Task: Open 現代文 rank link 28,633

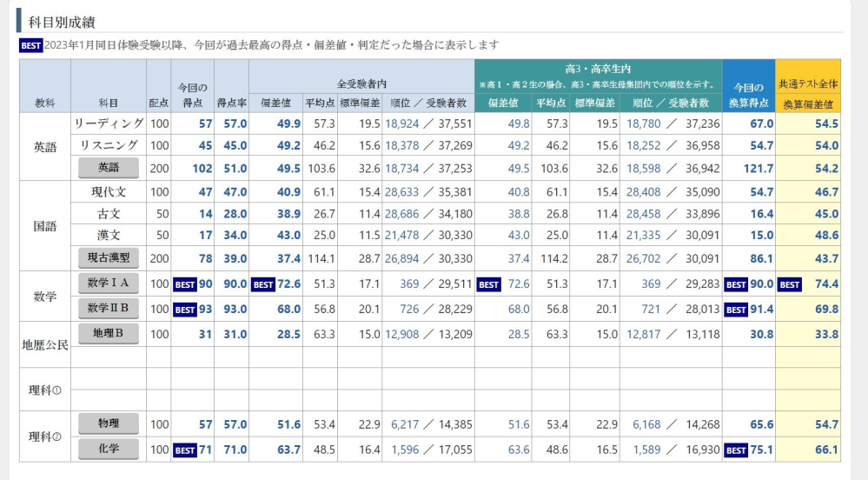Action: pyautogui.click(x=402, y=192)
